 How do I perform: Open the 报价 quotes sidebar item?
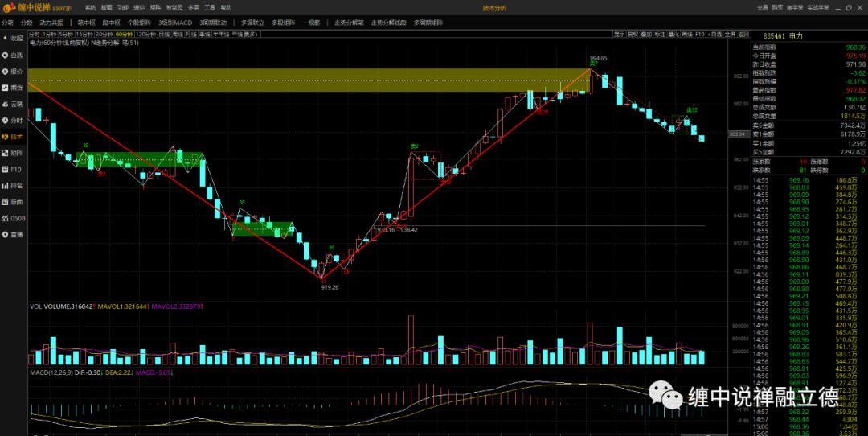pyautogui.click(x=14, y=72)
